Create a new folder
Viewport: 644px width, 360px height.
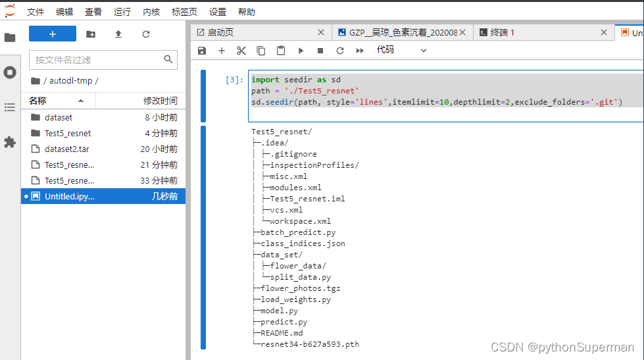[91, 34]
